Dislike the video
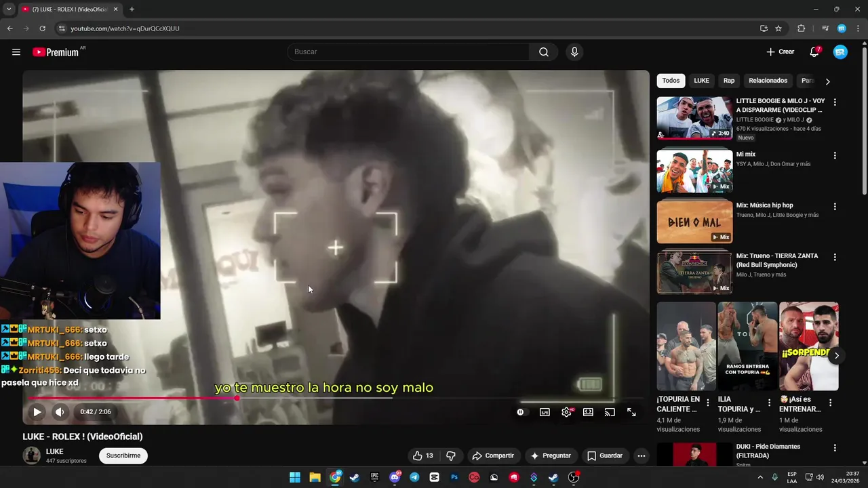This screenshot has width=868, height=488. 451,455
